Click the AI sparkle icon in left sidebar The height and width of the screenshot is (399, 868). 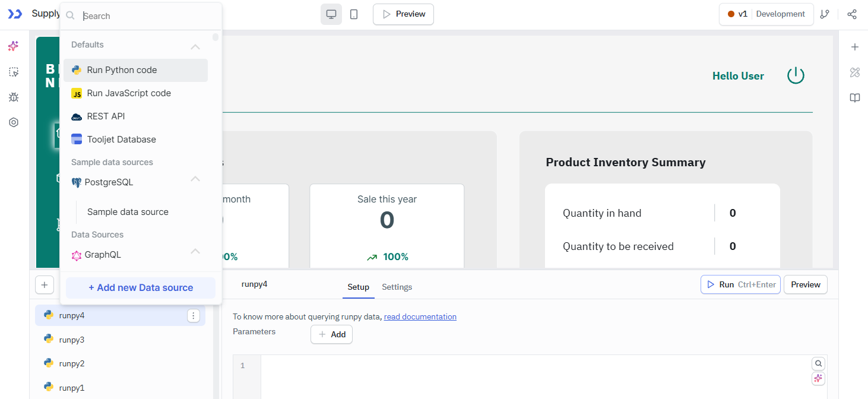tap(14, 46)
